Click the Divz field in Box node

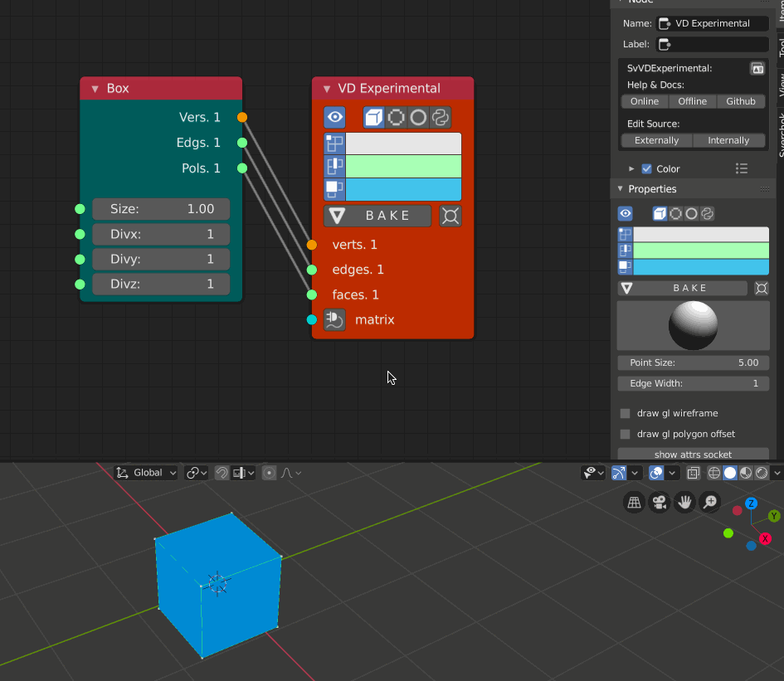tap(161, 284)
